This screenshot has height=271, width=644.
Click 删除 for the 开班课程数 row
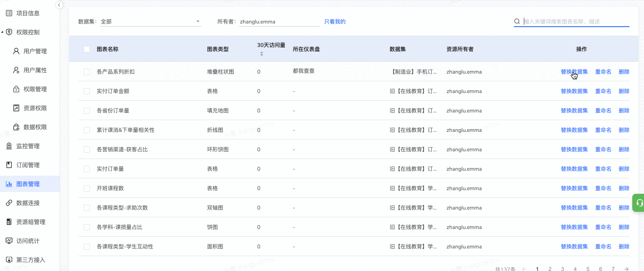point(624,188)
